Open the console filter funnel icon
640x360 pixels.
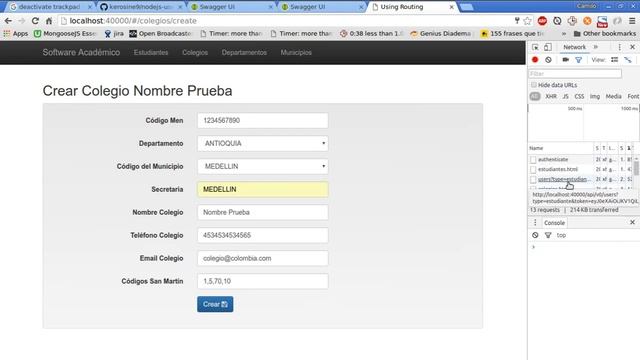(548, 235)
